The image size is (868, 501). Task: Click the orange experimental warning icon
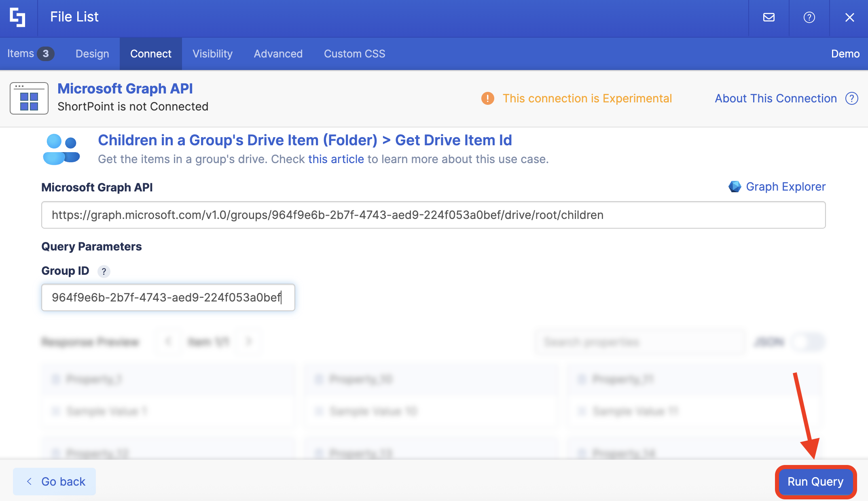point(487,98)
